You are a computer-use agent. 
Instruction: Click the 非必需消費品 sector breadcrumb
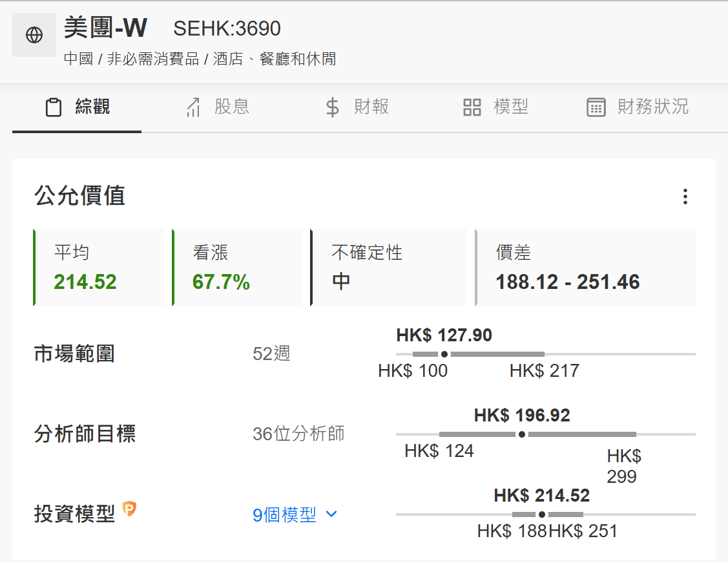click(152, 59)
